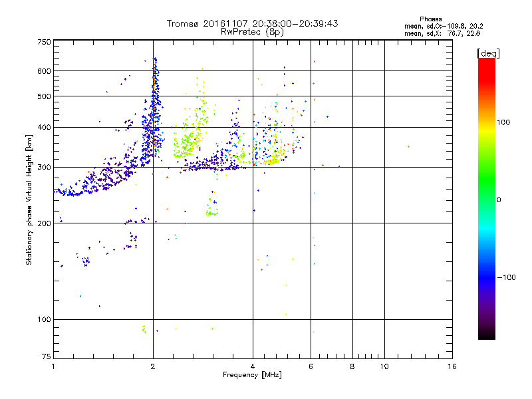
Task: Click the x-axis tick label '2'
Action: click(153, 366)
